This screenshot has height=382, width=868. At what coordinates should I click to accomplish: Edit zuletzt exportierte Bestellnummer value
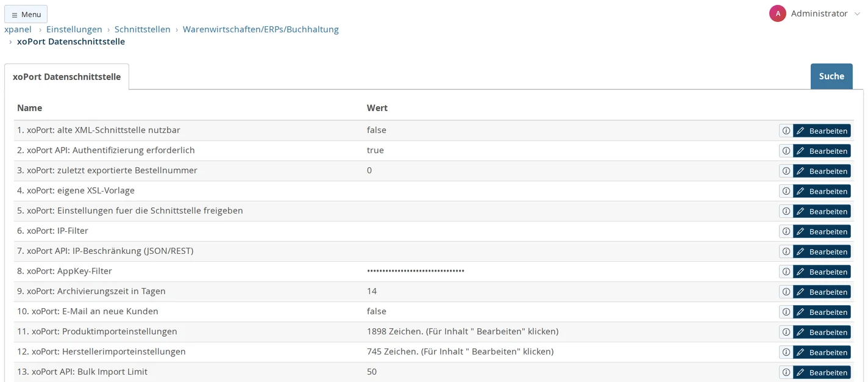[822, 171]
